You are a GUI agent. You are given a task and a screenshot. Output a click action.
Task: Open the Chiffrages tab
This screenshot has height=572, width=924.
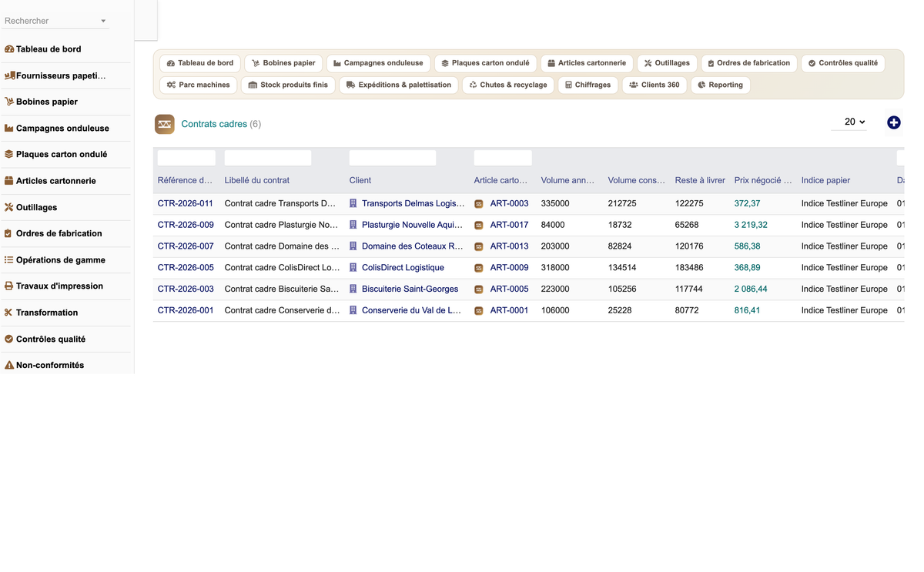[x=588, y=85]
